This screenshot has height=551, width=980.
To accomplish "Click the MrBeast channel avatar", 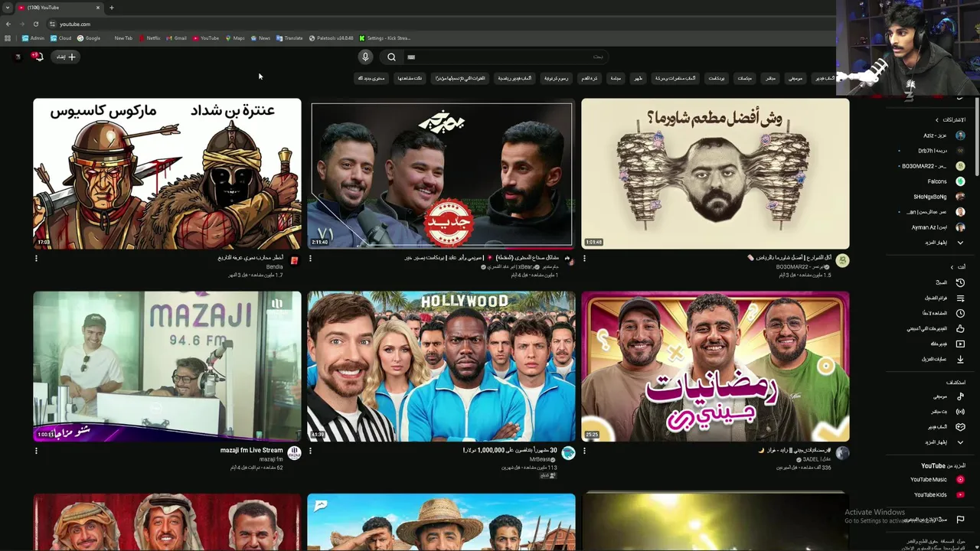I will [568, 453].
